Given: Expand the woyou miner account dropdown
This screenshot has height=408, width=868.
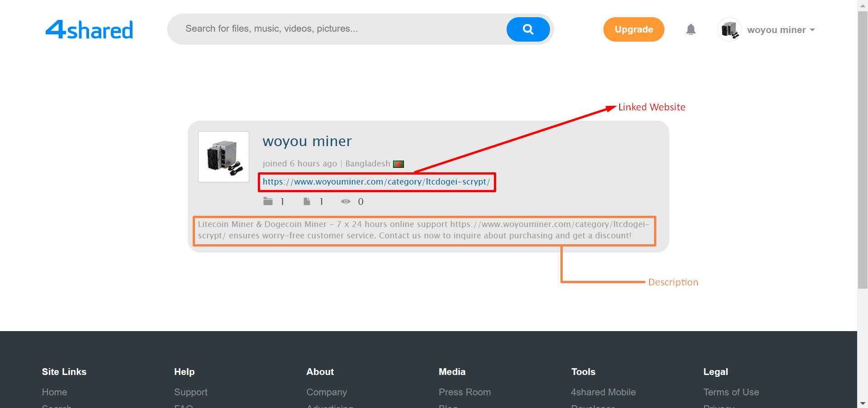Looking at the screenshot, I should tap(781, 30).
